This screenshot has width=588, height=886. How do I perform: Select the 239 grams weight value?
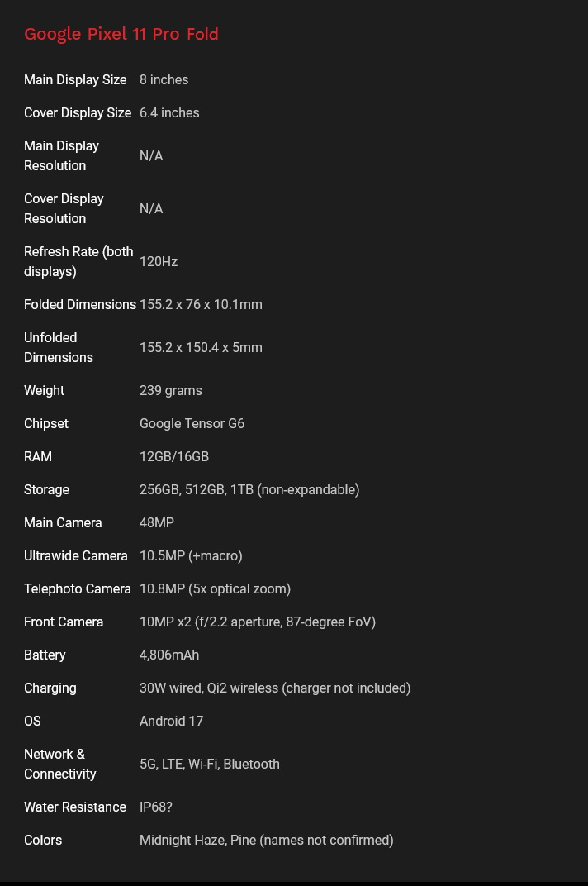171,390
